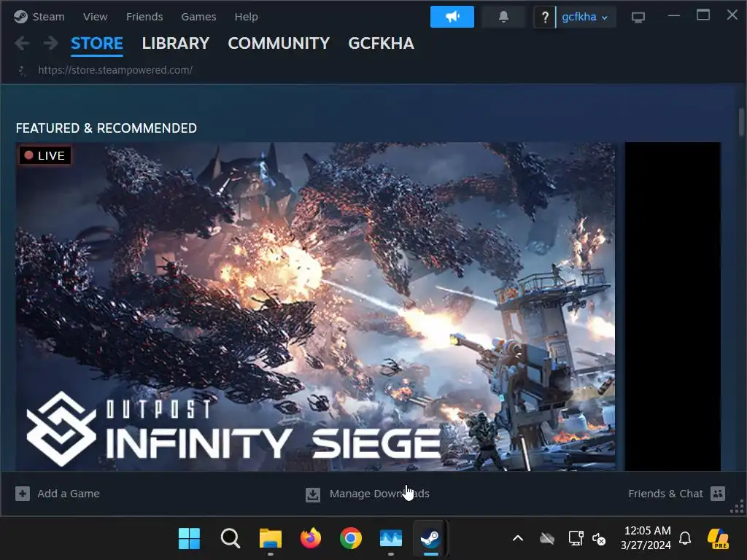The image size is (747, 560).
Task: Click the muted volume tray icon
Action: tap(599, 539)
